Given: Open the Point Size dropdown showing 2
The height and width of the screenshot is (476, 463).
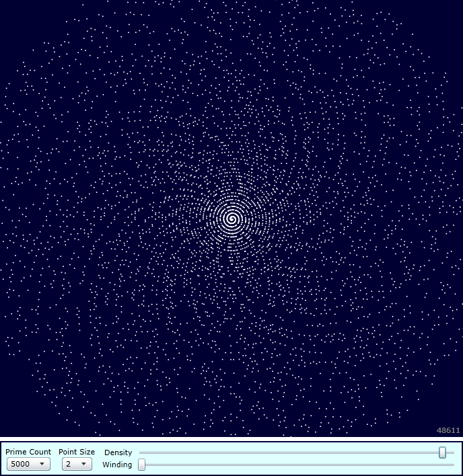Looking at the screenshot, I should [77, 464].
